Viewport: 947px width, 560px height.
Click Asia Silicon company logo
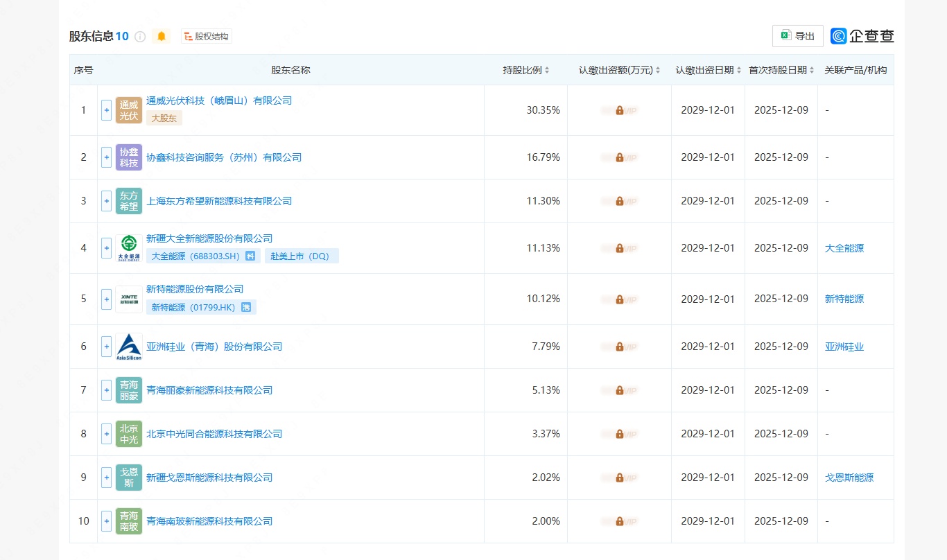tap(129, 347)
